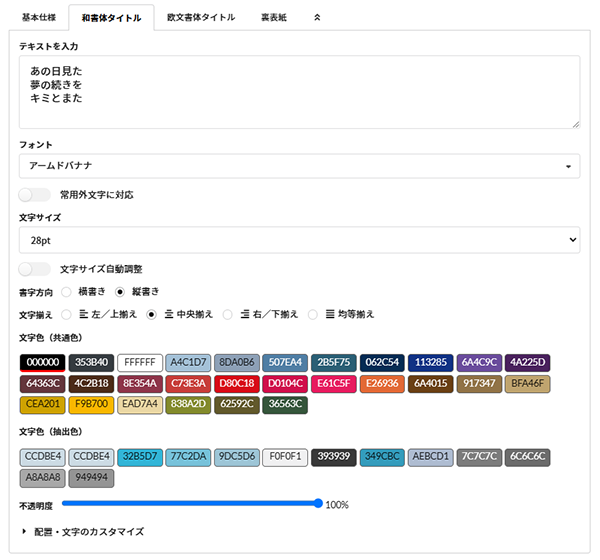Choose 横書き horizontal writing direction
This screenshot has height=560, width=600.
(67, 292)
